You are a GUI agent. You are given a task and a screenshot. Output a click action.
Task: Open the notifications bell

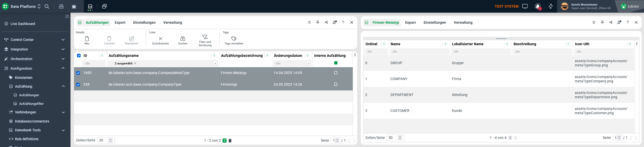click(x=538, y=6)
